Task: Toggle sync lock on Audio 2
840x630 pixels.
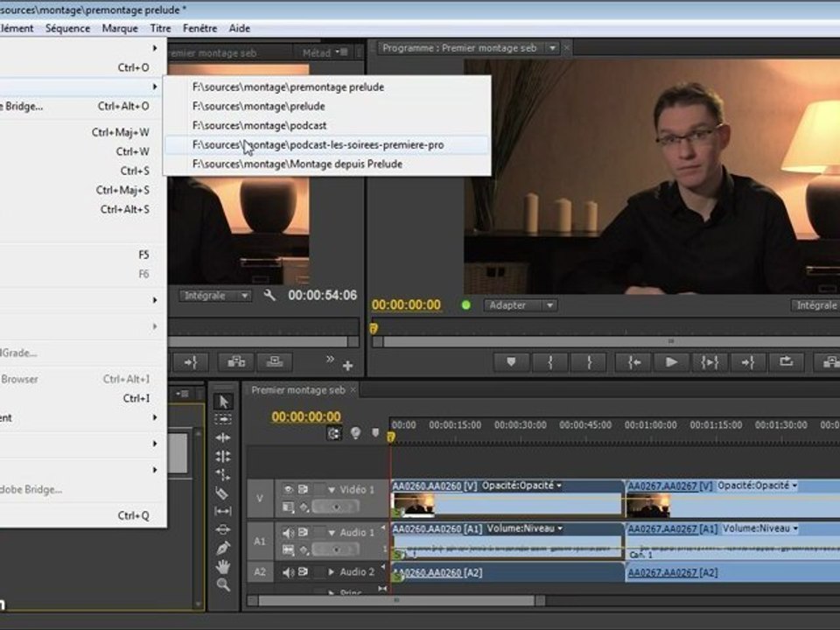Action: 304,571
